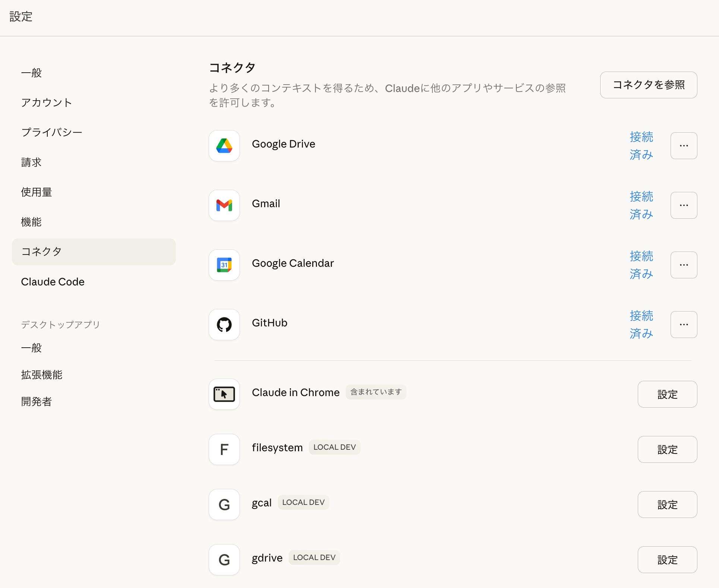Viewport: 719px width, 588px height.
Task: Open the Google Drive three-dot options menu
Action: pos(684,146)
